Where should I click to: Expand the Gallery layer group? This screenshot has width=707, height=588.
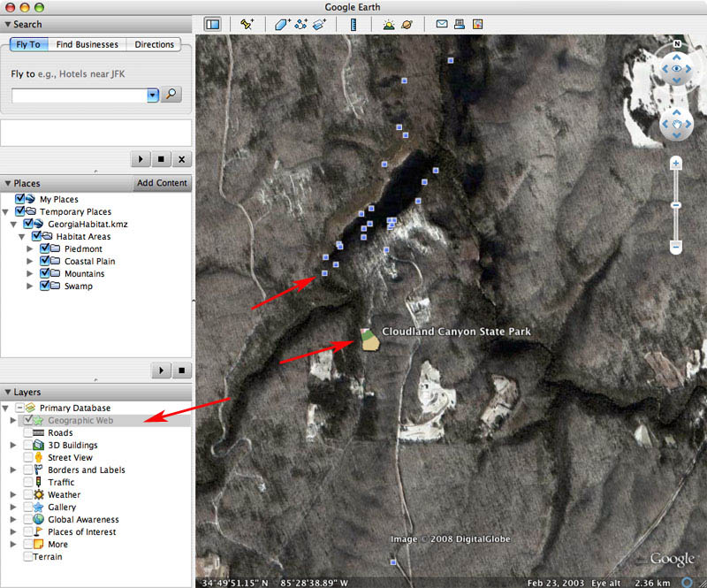pyautogui.click(x=13, y=507)
